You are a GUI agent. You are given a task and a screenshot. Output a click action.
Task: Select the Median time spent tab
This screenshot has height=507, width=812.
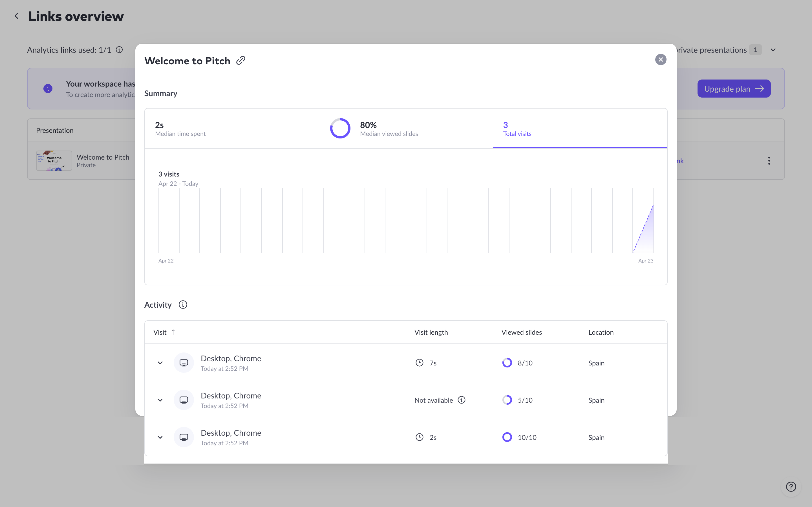(x=232, y=128)
